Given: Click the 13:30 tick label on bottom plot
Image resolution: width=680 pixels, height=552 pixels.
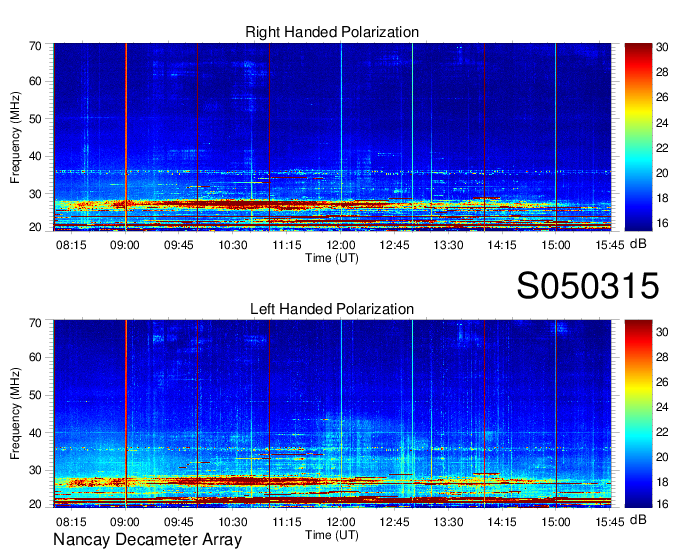Looking at the screenshot, I should point(448,521).
